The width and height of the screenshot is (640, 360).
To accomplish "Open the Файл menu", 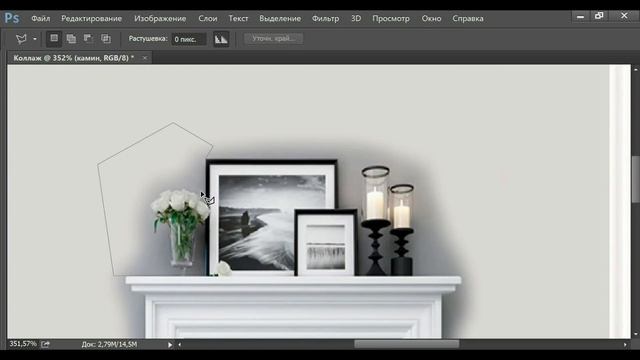I will 40,18.
